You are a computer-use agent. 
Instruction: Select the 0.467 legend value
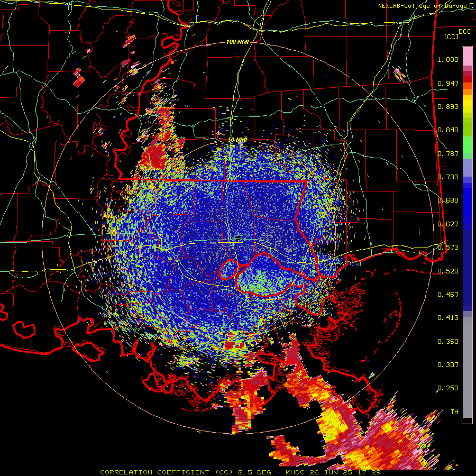448,295
